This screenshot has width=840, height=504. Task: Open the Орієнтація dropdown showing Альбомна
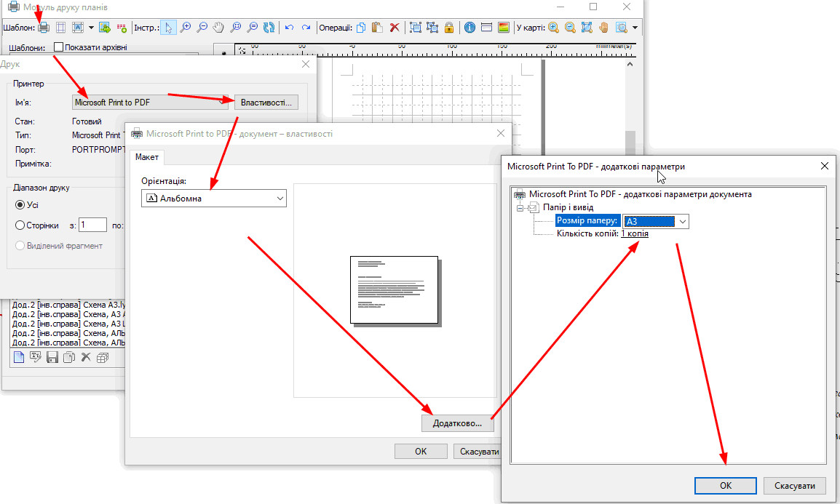[x=214, y=198]
